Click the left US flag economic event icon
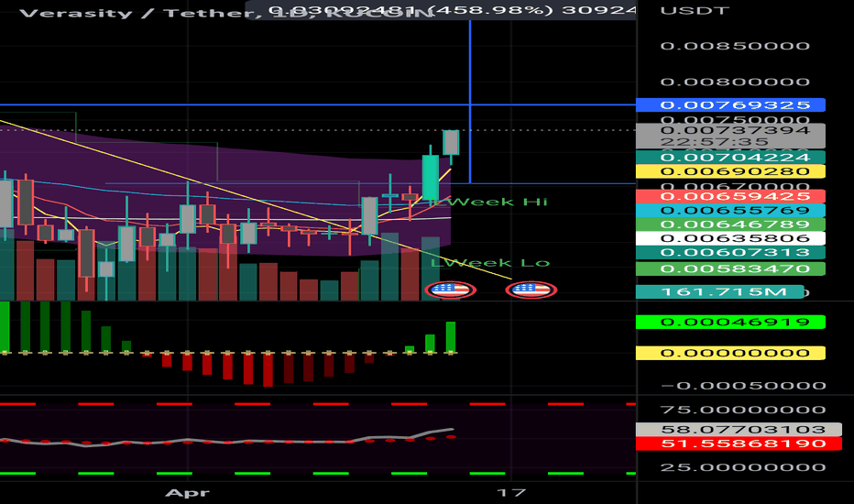 tap(450, 290)
